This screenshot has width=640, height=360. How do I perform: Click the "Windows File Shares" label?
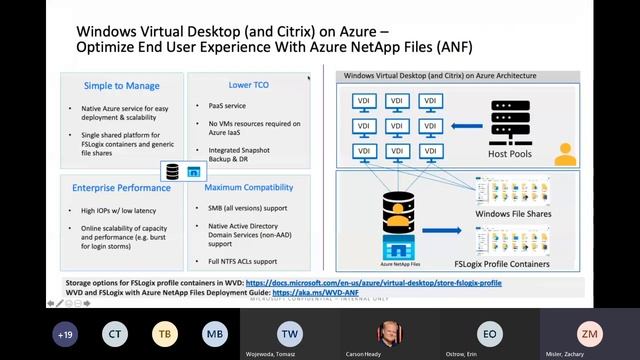point(513,214)
